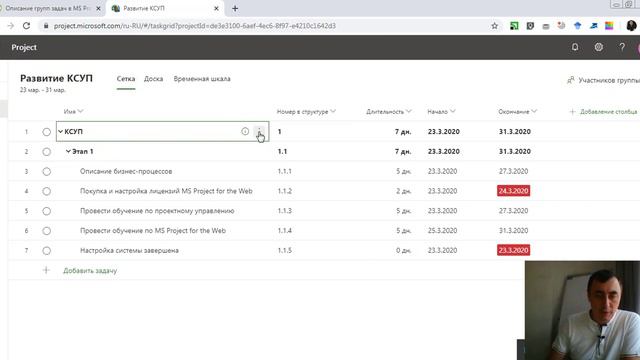The width and height of the screenshot is (640, 360).
Task: Collapse the Этап 1 subtask group
Action: tap(68, 151)
